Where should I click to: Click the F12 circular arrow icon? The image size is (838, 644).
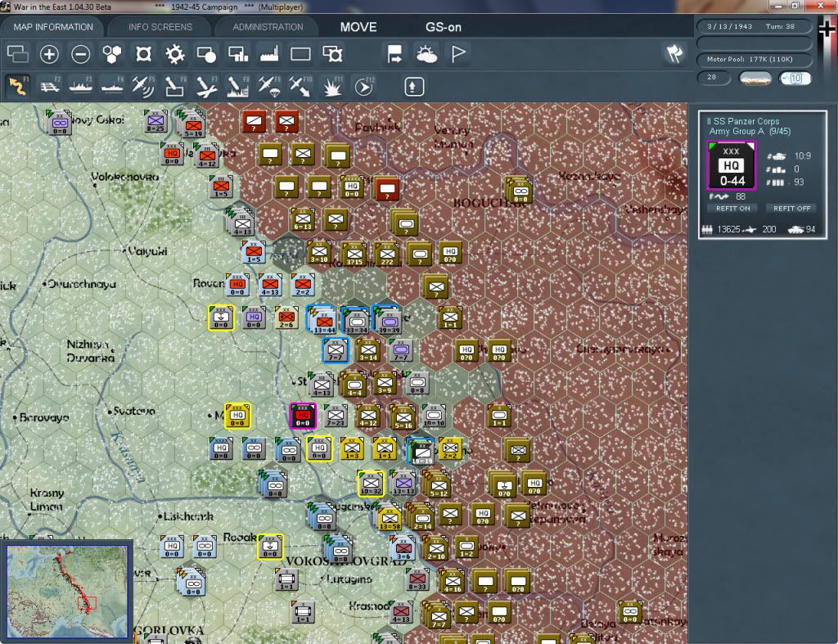coord(364,86)
